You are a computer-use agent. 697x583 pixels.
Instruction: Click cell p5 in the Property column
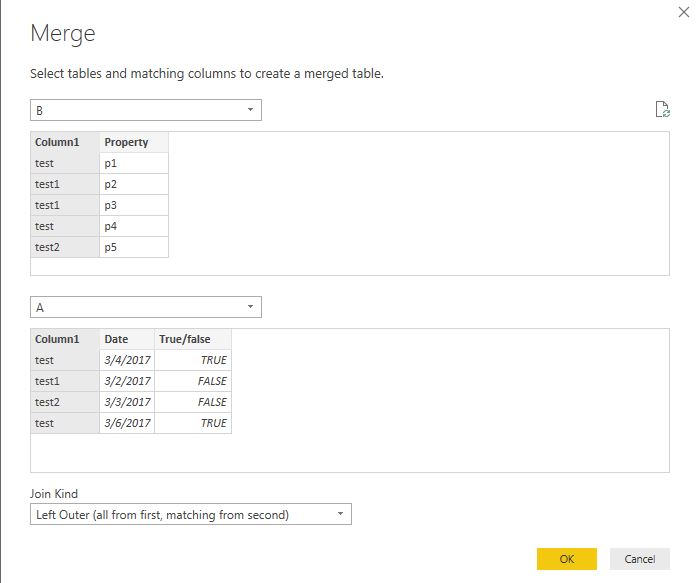(134, 247)
